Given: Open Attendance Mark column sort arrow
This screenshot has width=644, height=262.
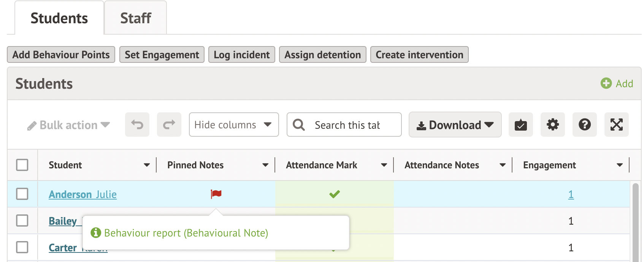Looking at the screenshot, I should [384, 165].
